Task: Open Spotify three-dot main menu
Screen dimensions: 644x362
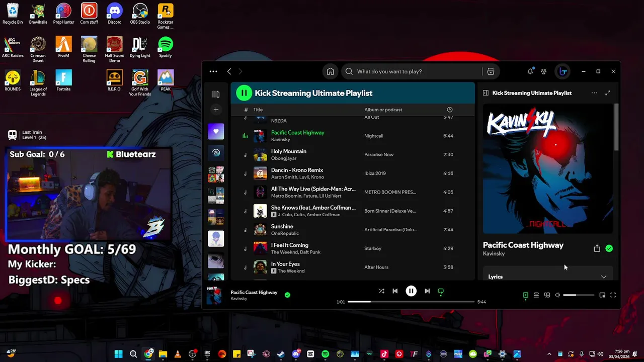Action: [213, 71]
